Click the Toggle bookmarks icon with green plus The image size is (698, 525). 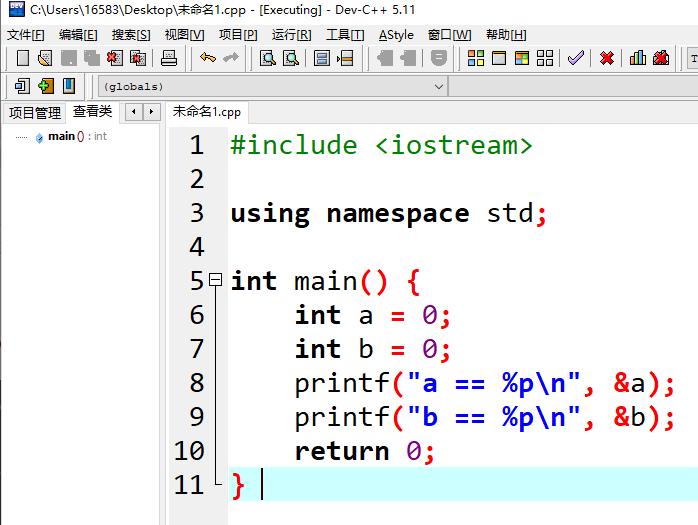coord(45,86)
